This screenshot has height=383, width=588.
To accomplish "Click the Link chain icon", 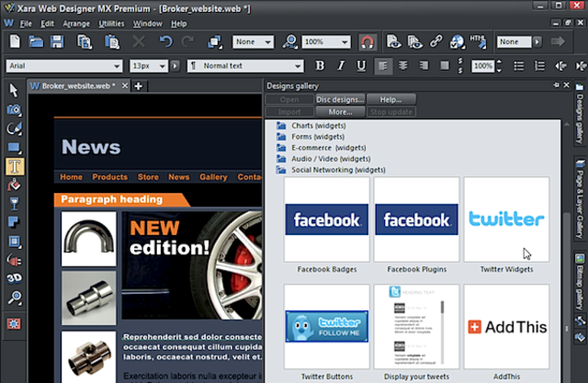I will [435, 41].
